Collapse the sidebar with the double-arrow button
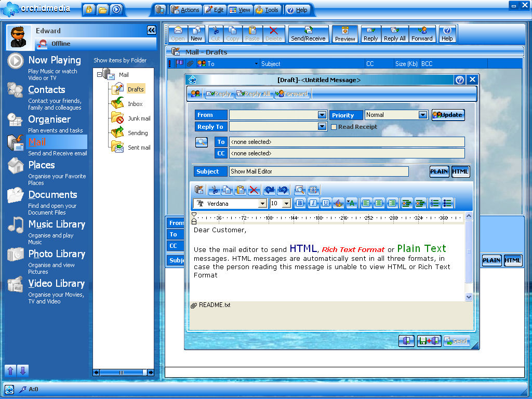532x399 pixels. click(152, 30)
